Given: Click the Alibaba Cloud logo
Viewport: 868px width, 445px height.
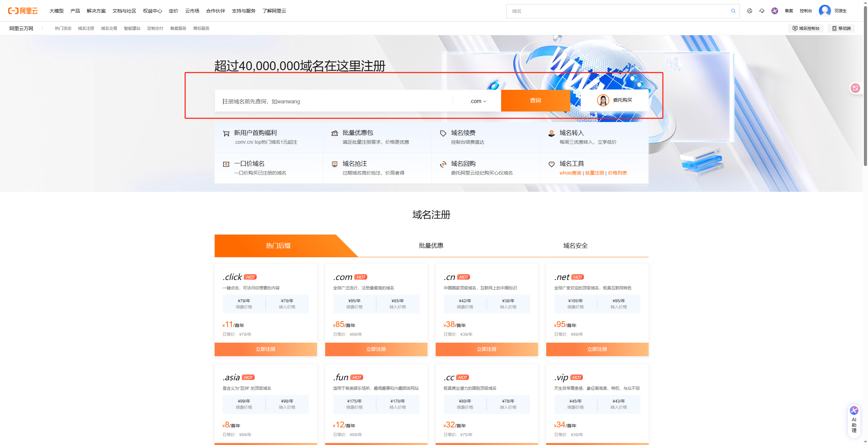Looking at the screenshot, I should tap(23, 11).
